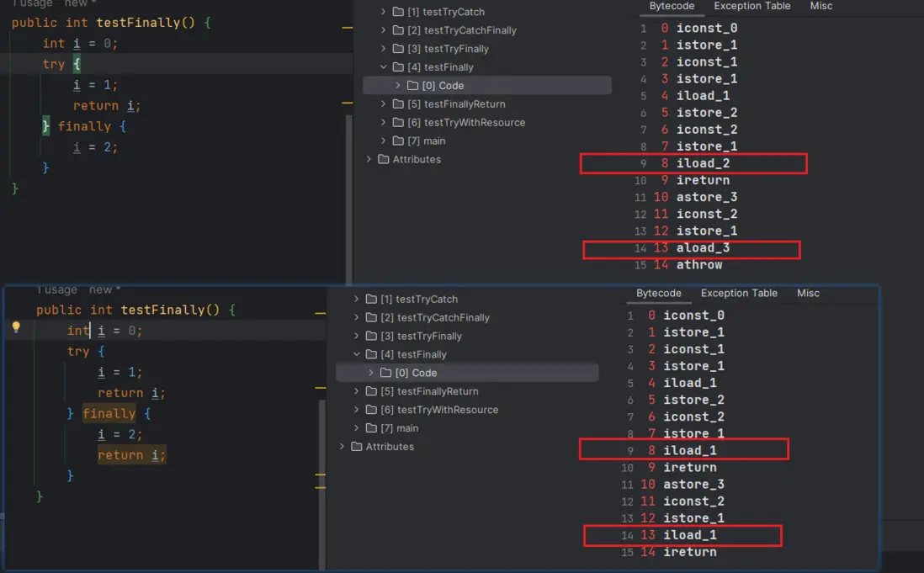Click folder icon of [5] testFinallyReturn in lower tree
Viewport: 924px width, 573px height.
click(x=371, y=391)
